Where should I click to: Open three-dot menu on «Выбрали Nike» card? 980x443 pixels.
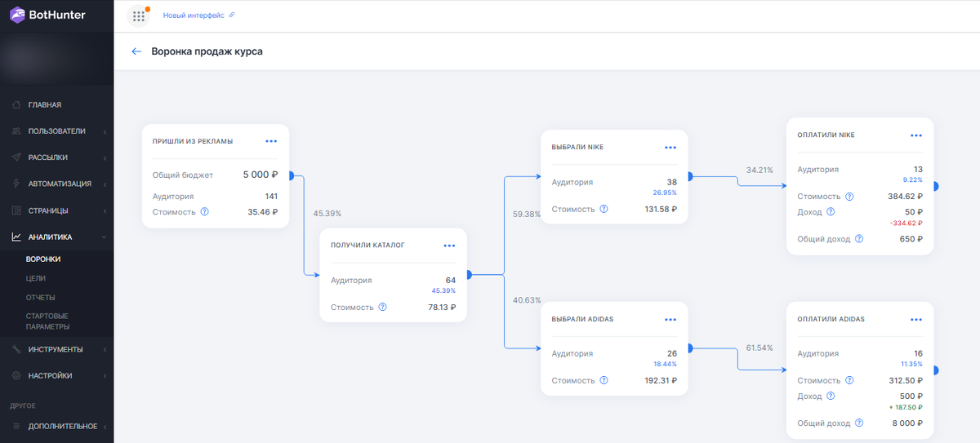click(x=670, y=147)
